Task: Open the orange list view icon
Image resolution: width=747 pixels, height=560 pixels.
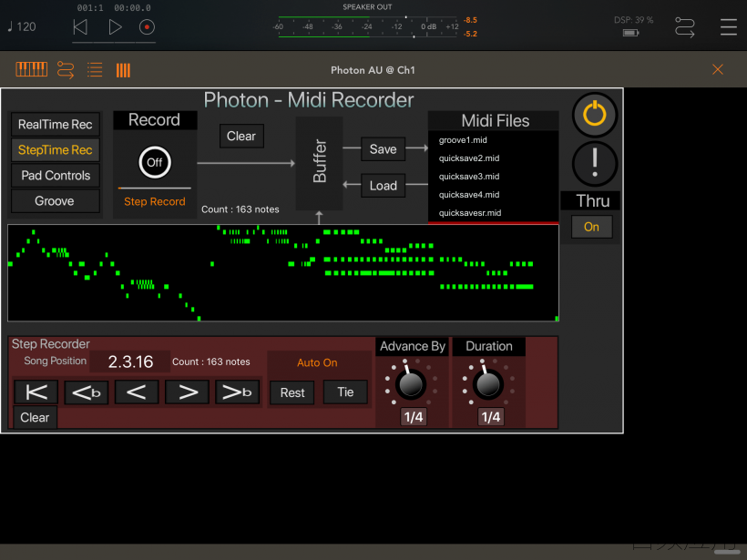Action: point(95,70)
